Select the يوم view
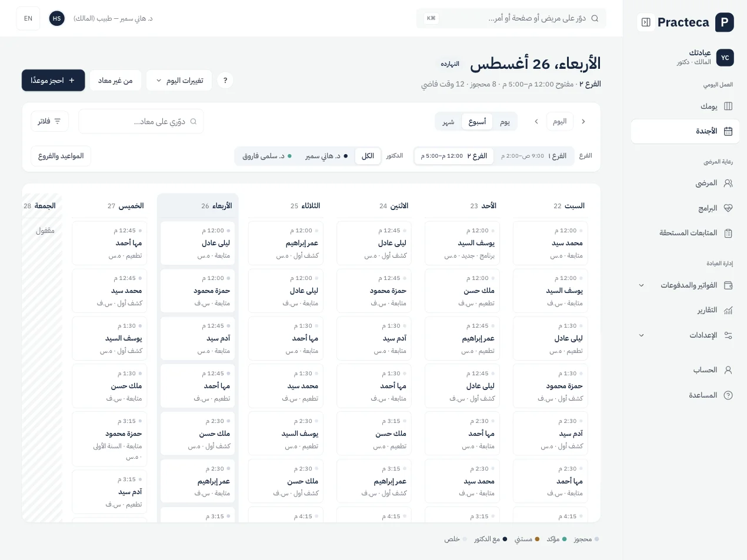The image size is (747, 560). 505,122
